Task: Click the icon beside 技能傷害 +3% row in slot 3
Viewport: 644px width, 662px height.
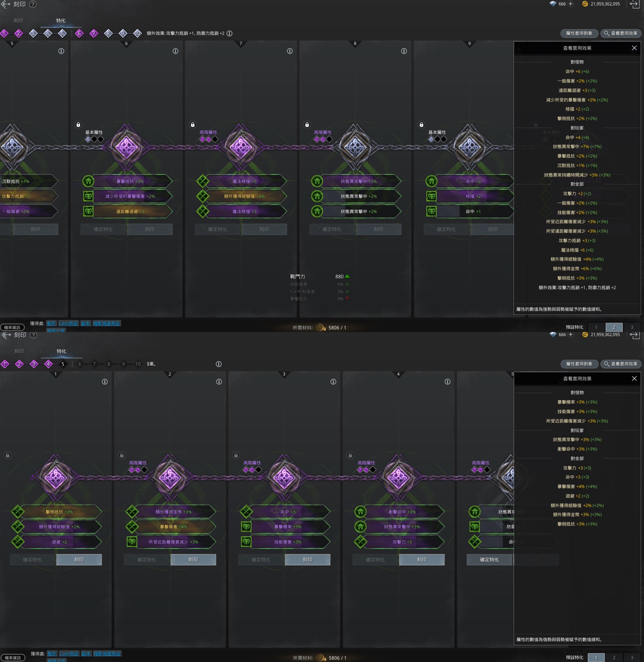Action: 246,542
